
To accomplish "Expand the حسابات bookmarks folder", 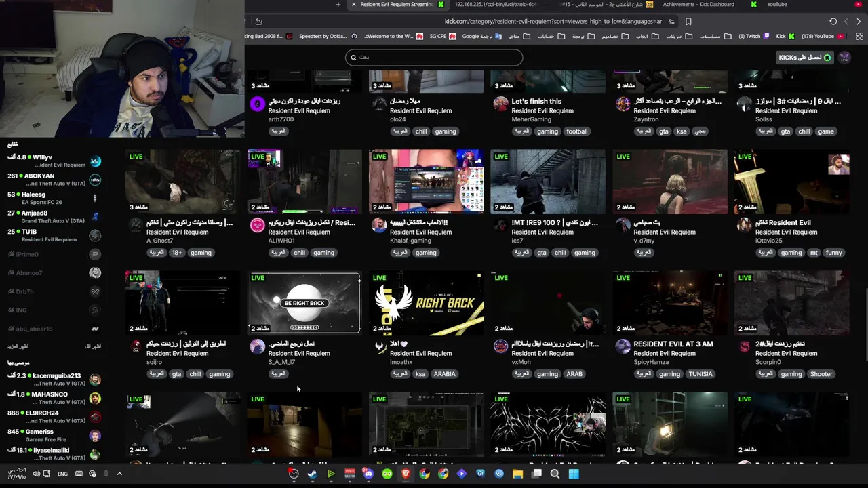I will [551, 37].
